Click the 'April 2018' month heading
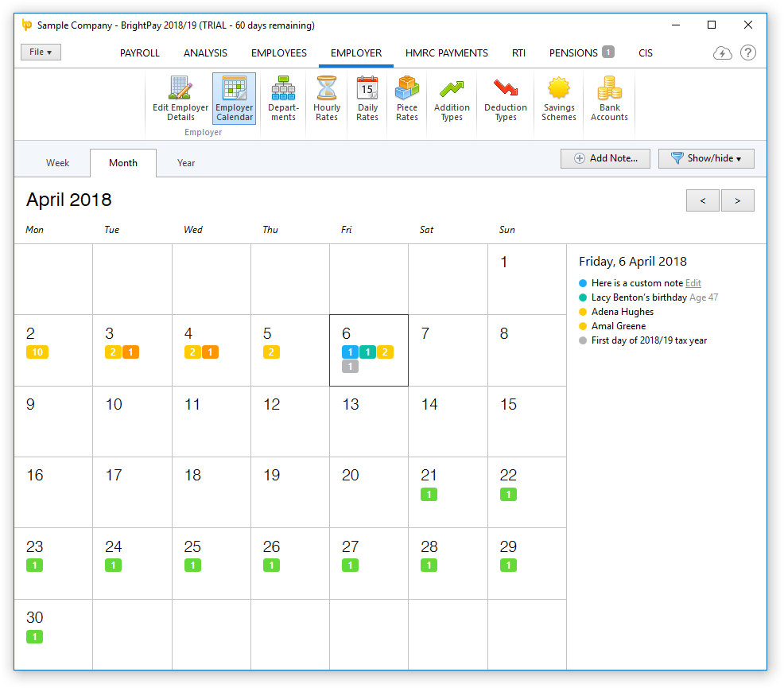Viewport: 784px width, 688px height. tap(69, 200)
